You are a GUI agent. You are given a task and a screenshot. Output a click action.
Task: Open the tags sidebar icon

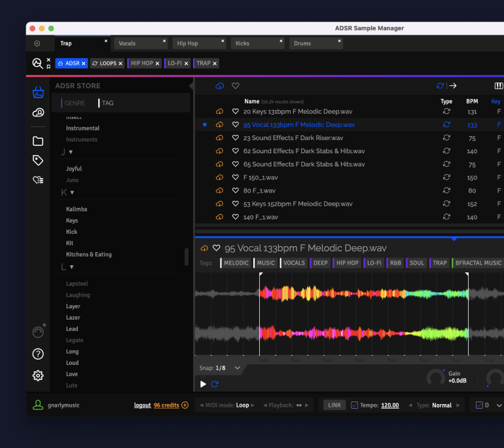pyautogui.click(x=38, y=160)
